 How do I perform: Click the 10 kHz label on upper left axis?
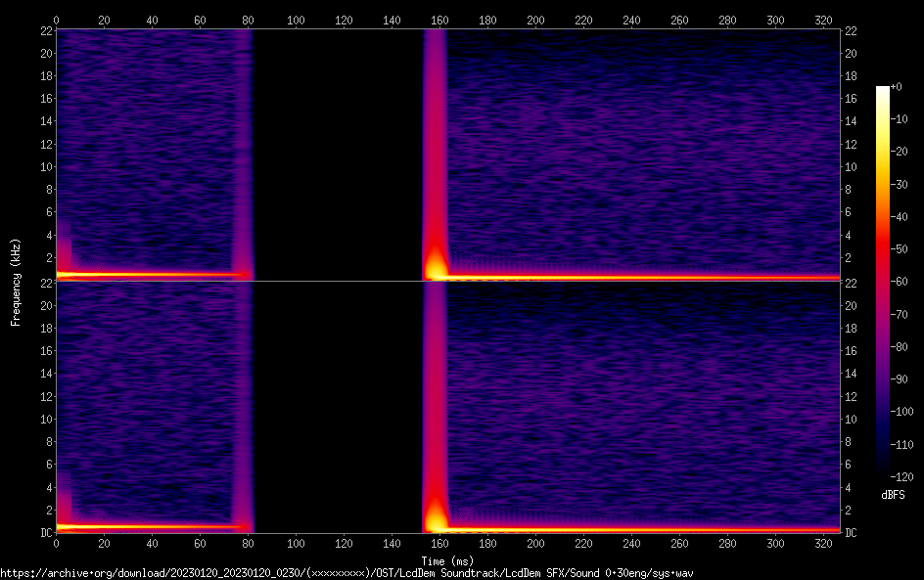pyautogui.click(x=45, y=166)
